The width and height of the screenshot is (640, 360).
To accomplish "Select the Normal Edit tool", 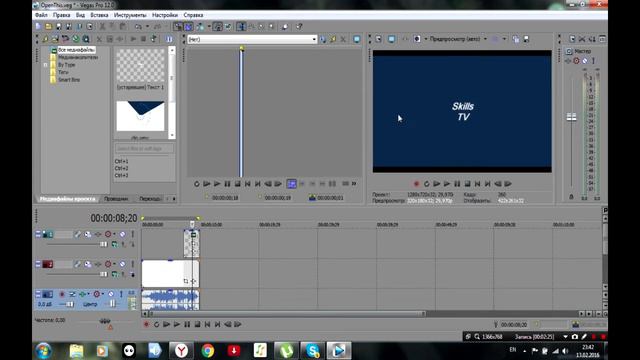I will click(241, 27).
